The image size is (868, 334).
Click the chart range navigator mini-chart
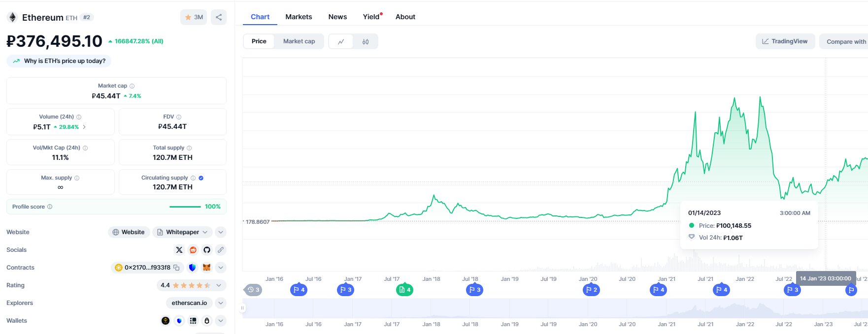[x=555, y=308]
